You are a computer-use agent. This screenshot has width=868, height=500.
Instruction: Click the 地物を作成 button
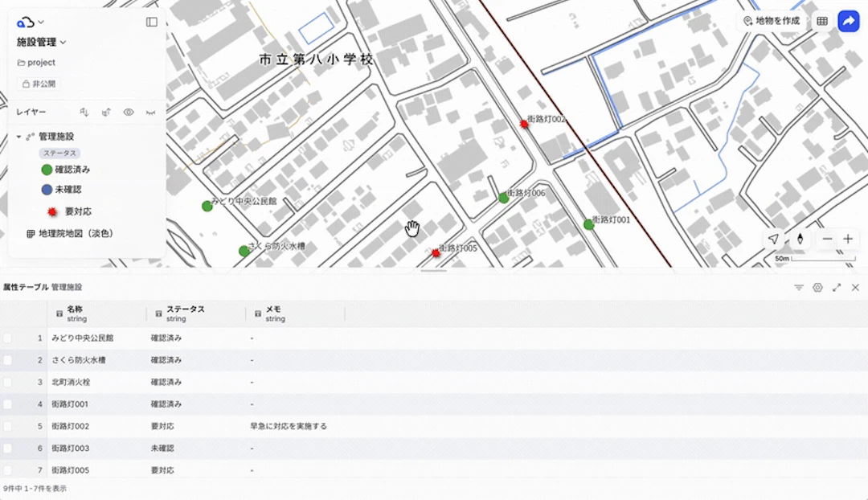772,21
